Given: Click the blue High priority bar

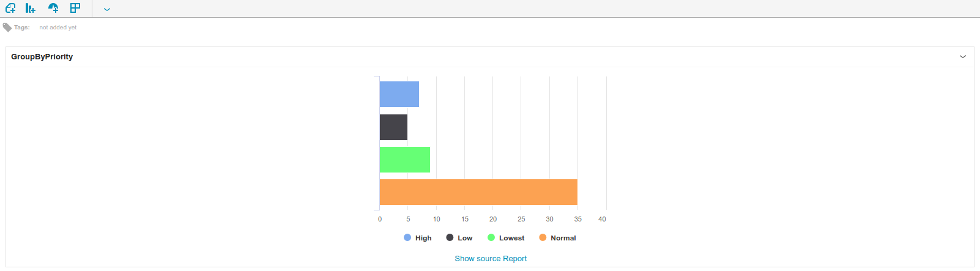Looking at the screenshot, I should point(399,94).
